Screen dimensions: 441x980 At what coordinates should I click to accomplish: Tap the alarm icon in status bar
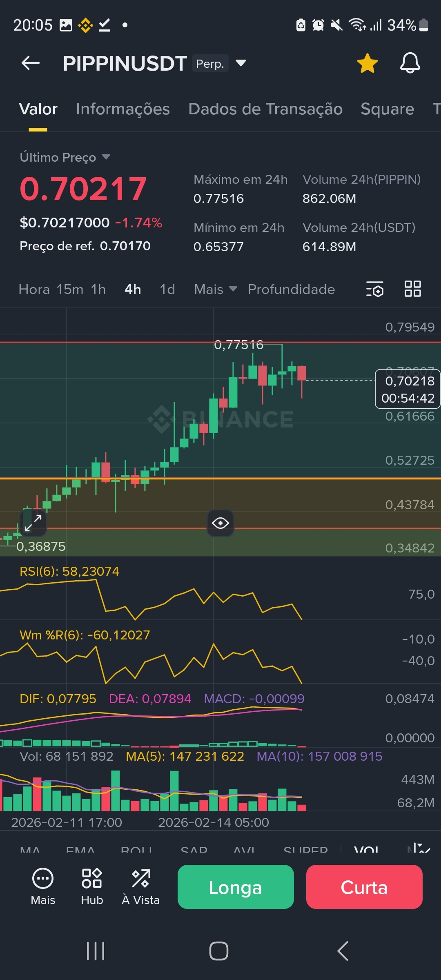tap(318, 25)
